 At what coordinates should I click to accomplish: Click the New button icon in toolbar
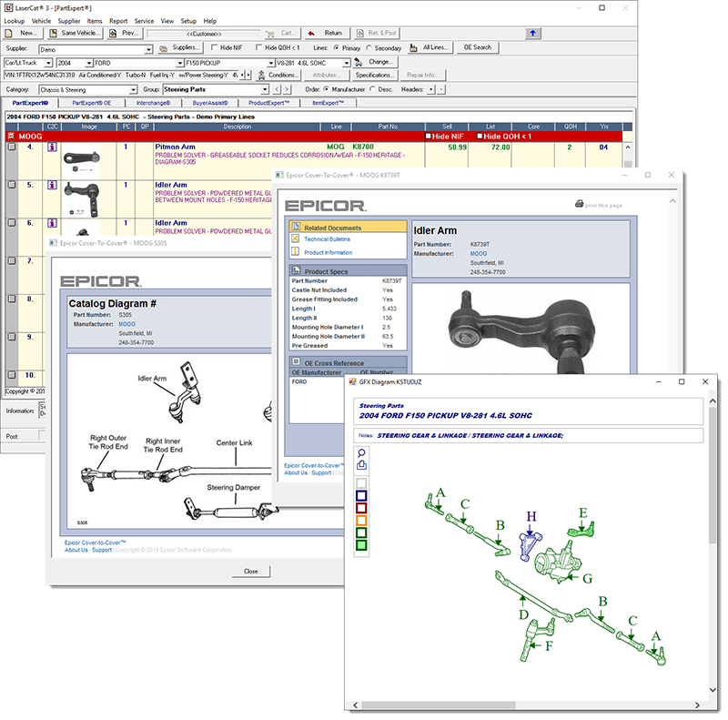click(x=9, y=34)
